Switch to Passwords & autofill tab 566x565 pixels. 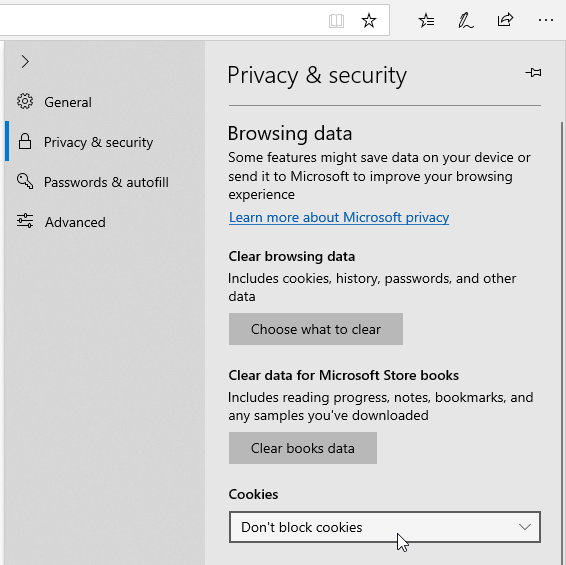(105, 182)
